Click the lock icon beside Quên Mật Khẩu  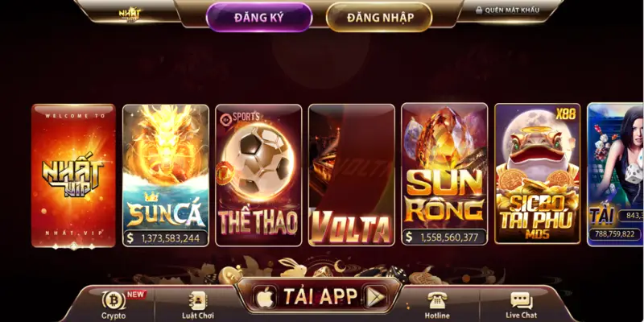[x=479, y=10]
